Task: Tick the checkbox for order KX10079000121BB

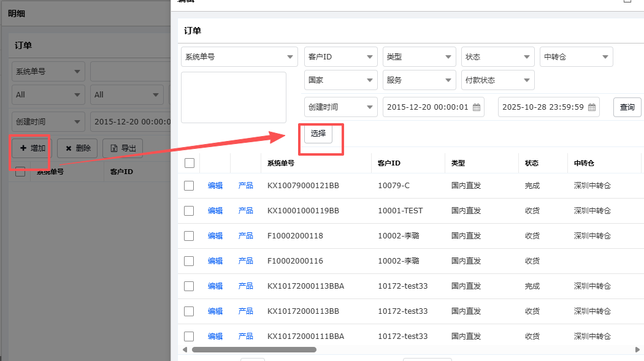Action: coord(189,186)
